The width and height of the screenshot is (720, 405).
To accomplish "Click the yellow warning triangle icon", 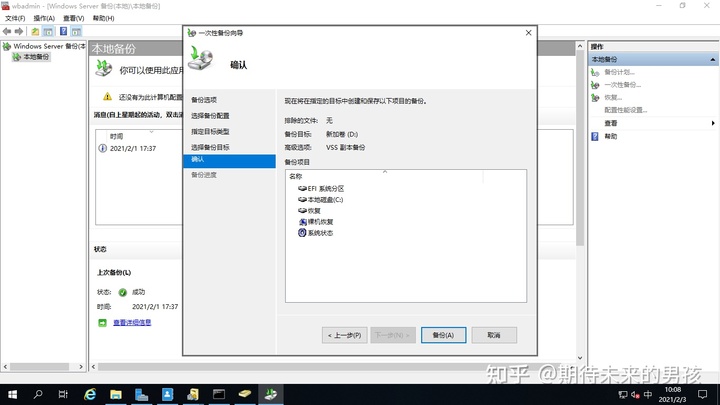I will 107,96.
